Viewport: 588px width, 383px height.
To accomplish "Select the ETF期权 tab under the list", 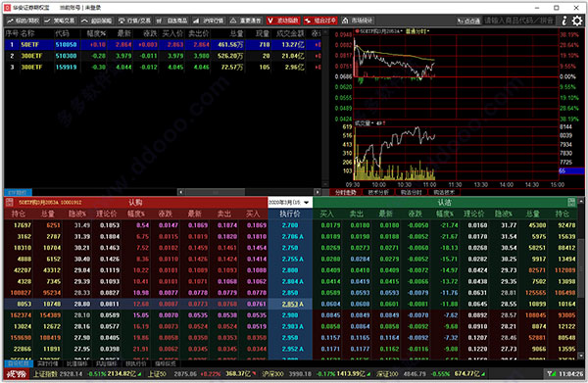I will tap(18, 192).
